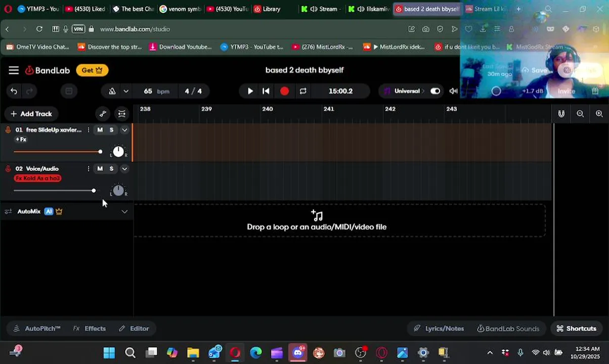Open the Effects tab
Viewport: 609px width, 364px height.
pyautogui.click(x=90, y=329)
